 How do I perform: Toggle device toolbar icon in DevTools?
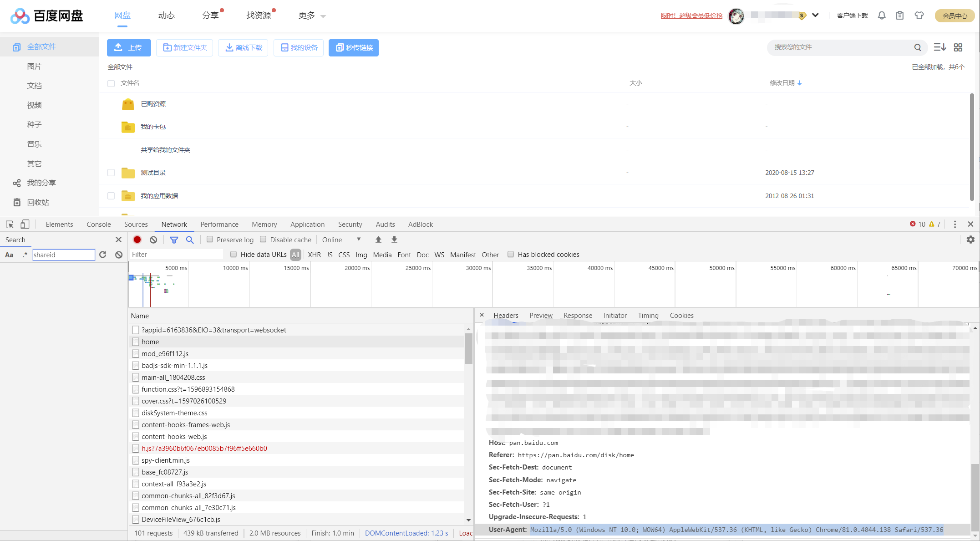coord(25,224)
